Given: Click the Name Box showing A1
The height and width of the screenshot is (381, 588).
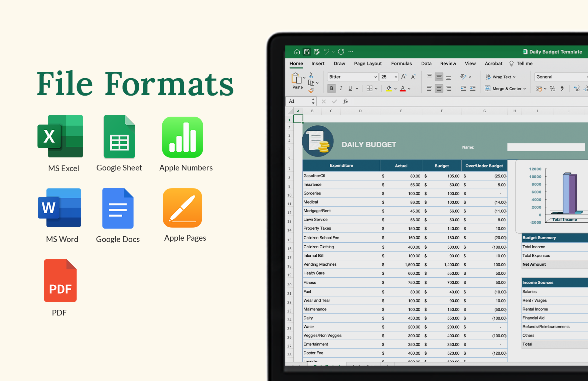Looking at the screenshot, I should coord(301,101).
